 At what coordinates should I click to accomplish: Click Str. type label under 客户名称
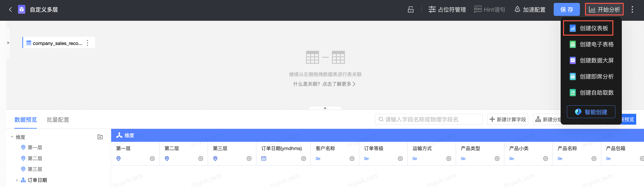tap(318, 159)
